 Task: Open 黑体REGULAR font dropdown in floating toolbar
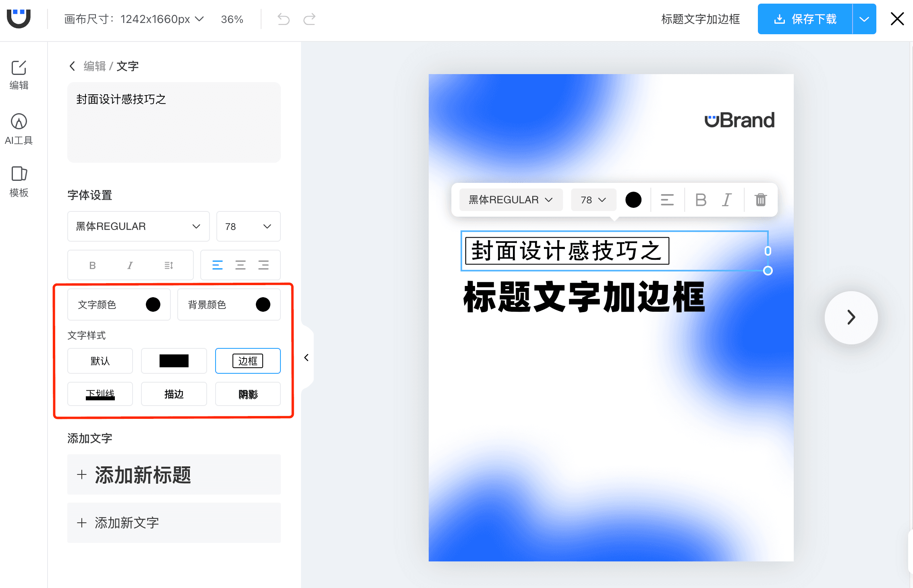point(511,200)
